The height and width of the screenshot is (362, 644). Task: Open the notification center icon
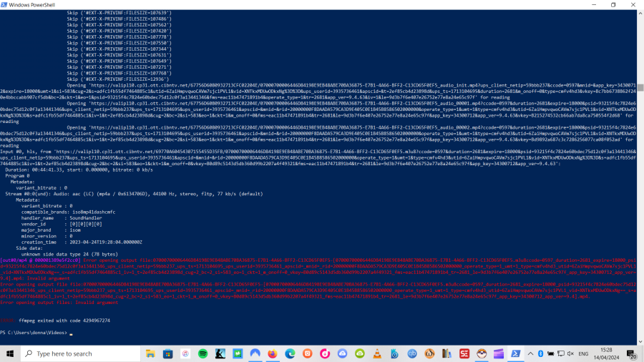632,354
